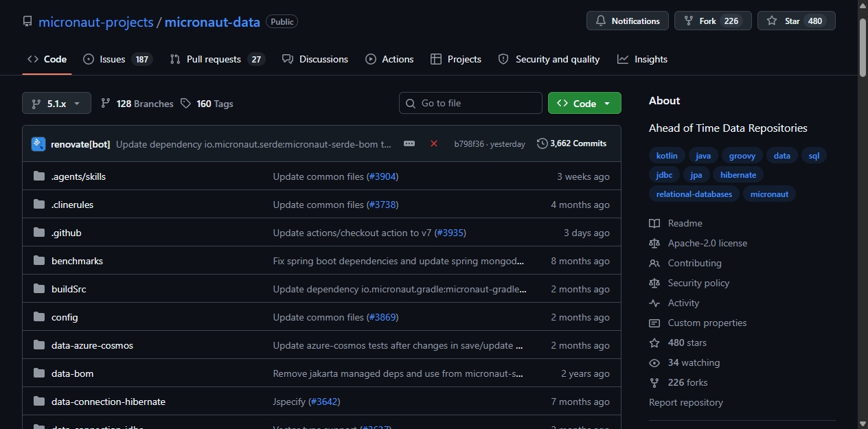Open the renovate[bot] author link
Viewport: 868px width, 429px height.
coord(80,144)
